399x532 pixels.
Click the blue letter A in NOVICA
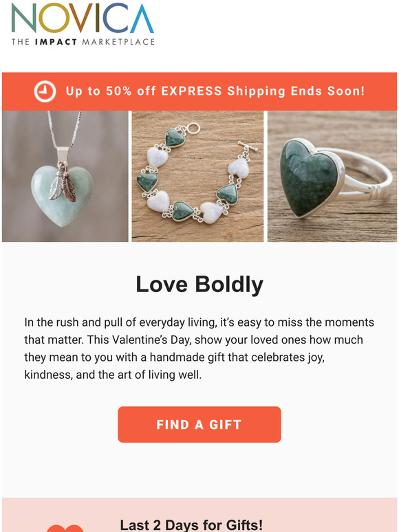click(142, 18)
